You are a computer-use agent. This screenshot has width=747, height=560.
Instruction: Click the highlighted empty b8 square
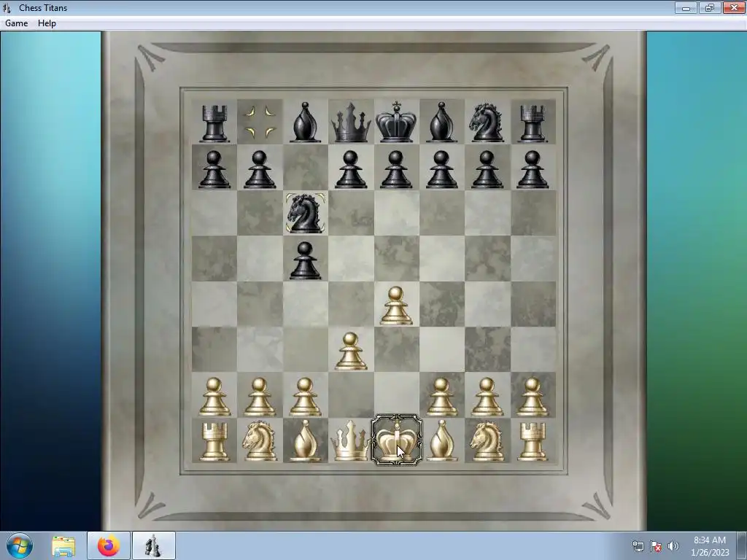click(260, 122)
